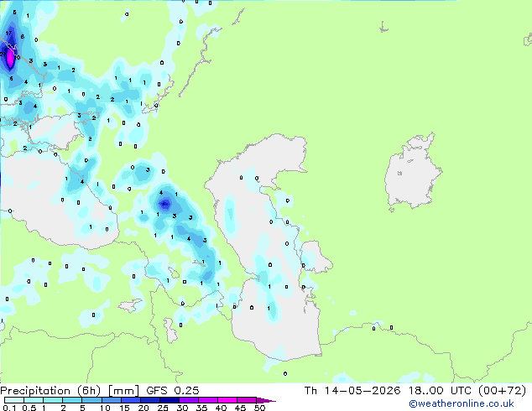Image resolution: width=532 pixels, height=411 pixels.
Task: Click the lightest cyan 0.1–0.5 legend swatch
Action: tap(14, 400)
